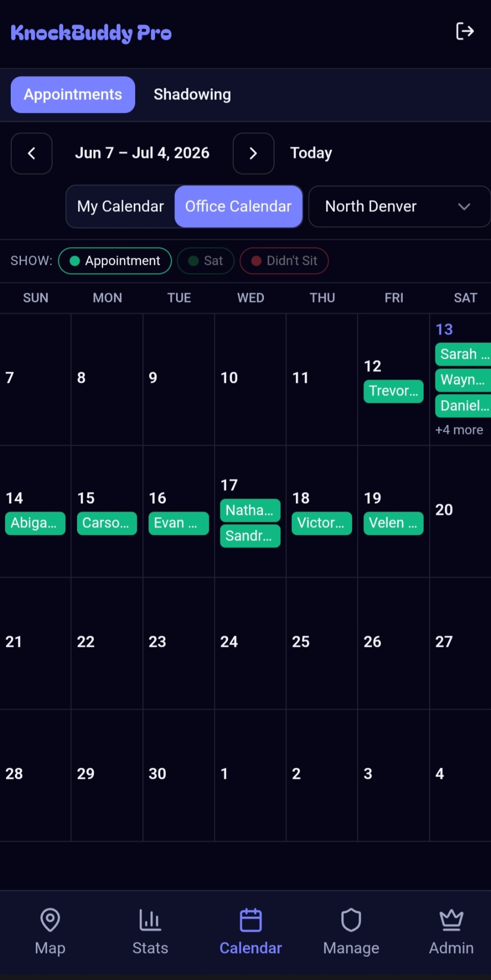Go to previous date range arrow
This screenshot has width=491, height=980.
32,153
